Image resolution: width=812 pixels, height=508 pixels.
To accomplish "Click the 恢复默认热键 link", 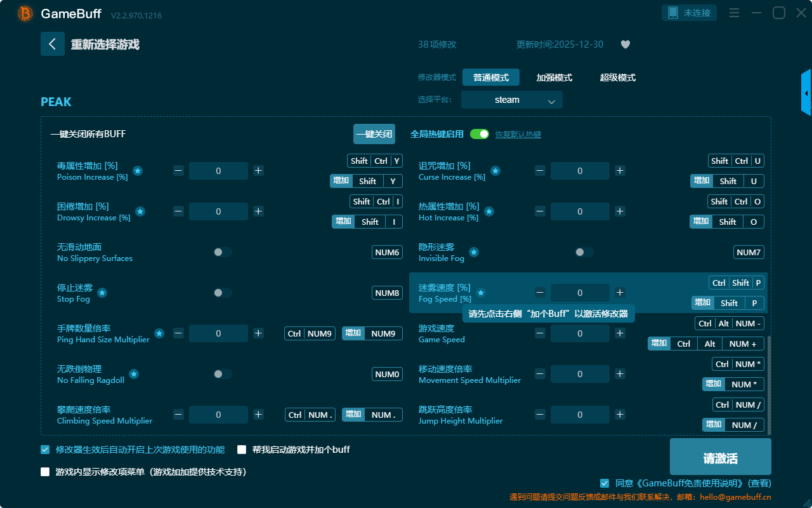I will coord(518,135).
